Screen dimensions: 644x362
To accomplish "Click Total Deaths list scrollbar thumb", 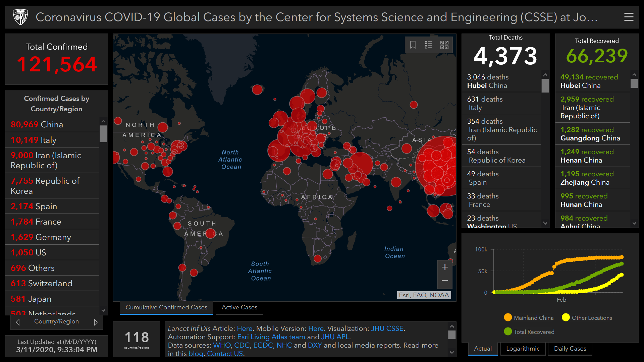I will coord(545,85).
